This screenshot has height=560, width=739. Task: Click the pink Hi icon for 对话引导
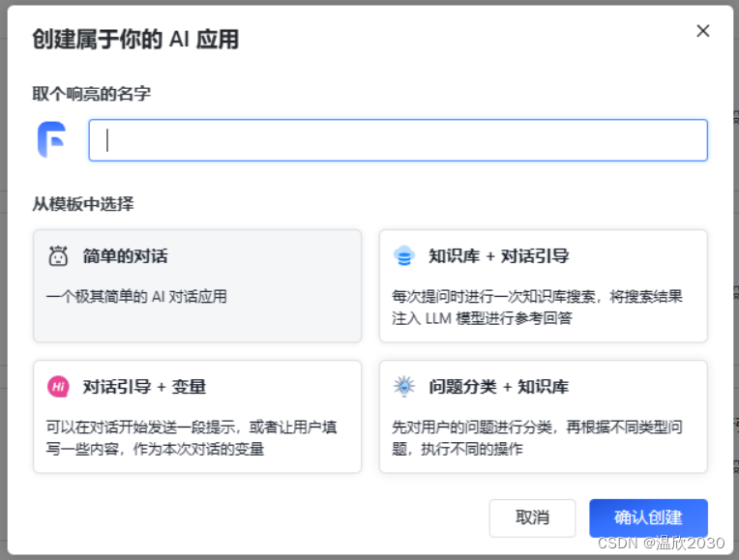[58, 387]
